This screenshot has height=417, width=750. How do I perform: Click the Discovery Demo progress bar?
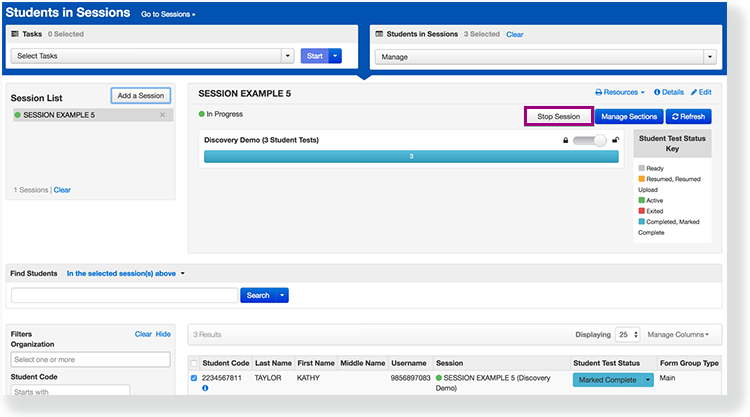pos(411,157)
